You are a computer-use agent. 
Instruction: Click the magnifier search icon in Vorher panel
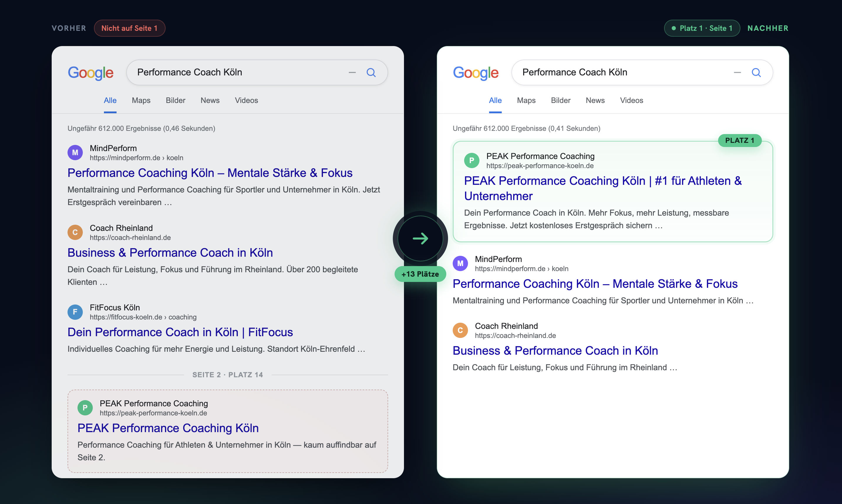(371, 72)
